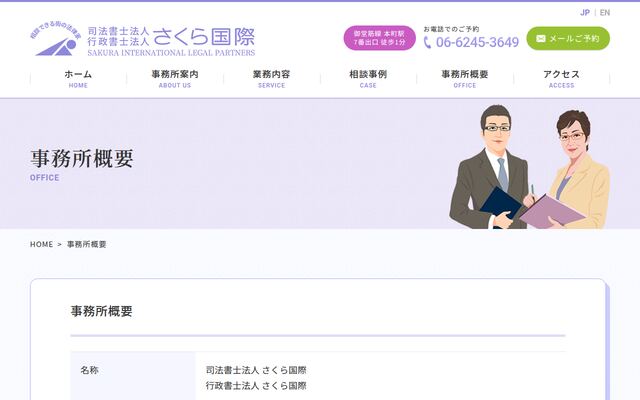The height and width of the screenshot is (400, 640).
Task: Click the お電話でのご予約 label
Action: pyautogui.click(x=451, y=29)
